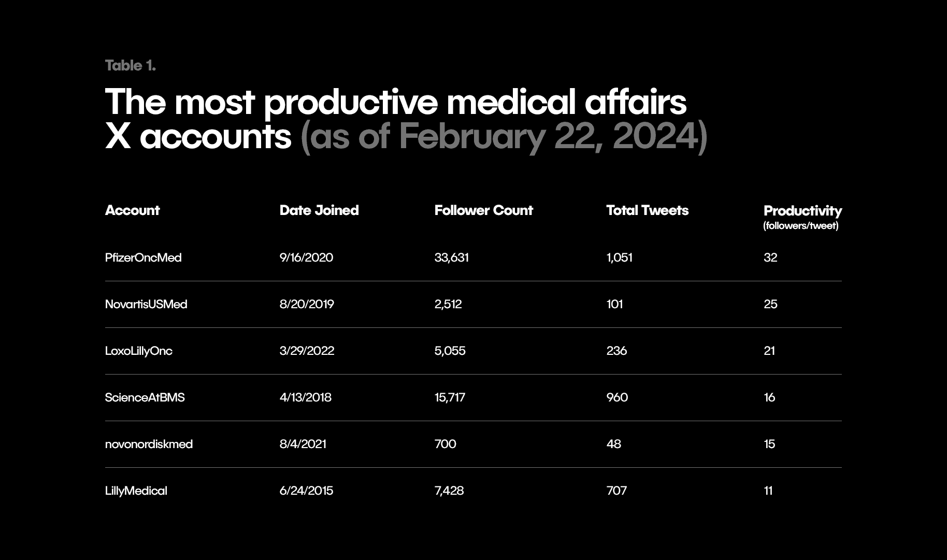947x560 pixels.
Task: Select the 9/16/2020 join date cell
Action: coord(306,257)
